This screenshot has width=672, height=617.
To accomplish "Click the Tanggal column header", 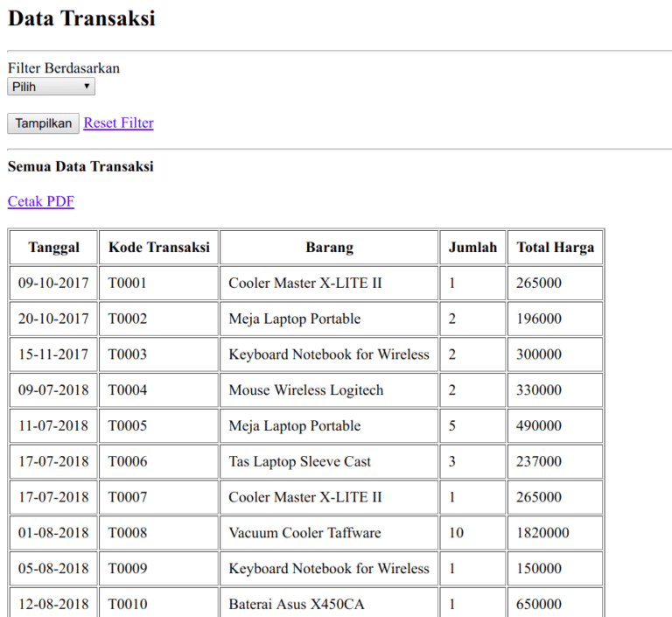I will (x=53, y=248).
